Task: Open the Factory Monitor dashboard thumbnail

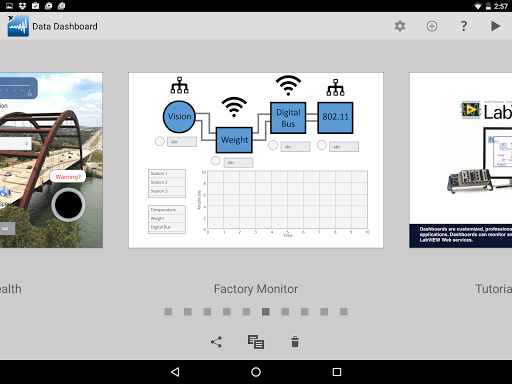Action: coord(256,160)
